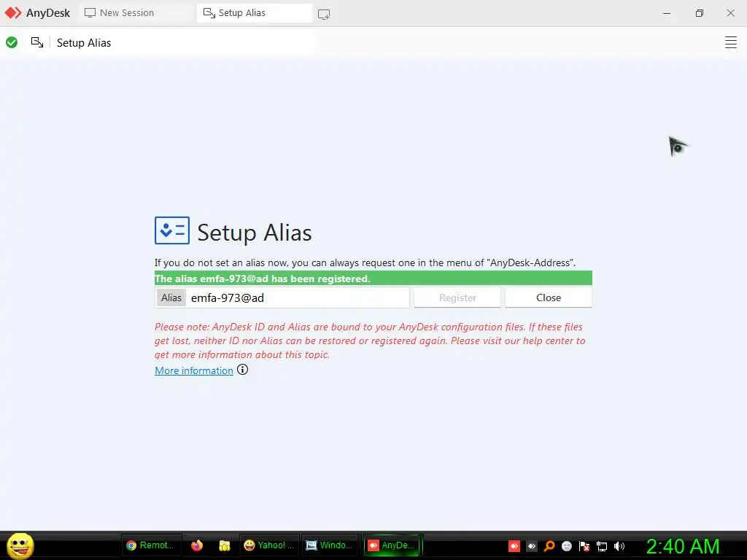Click the magnifier search tray icon
The width and height of the screenshot is (747, 560).
pyautogui.click(x=549, y=545)
